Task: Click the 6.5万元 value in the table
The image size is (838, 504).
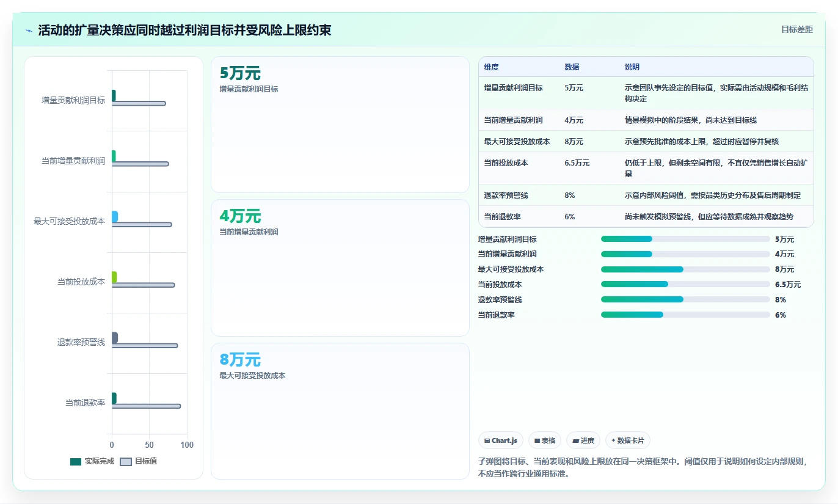Action: (577, 163)
